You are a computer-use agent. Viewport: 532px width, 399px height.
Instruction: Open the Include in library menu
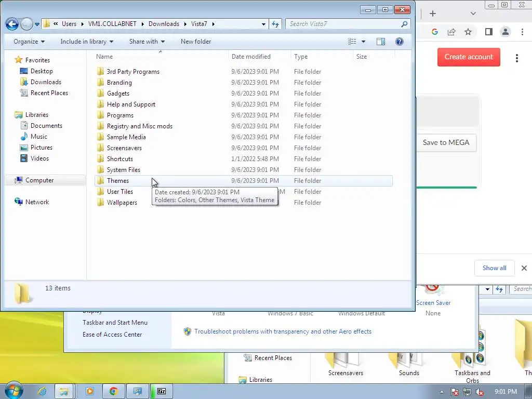[x=87, y=42]
